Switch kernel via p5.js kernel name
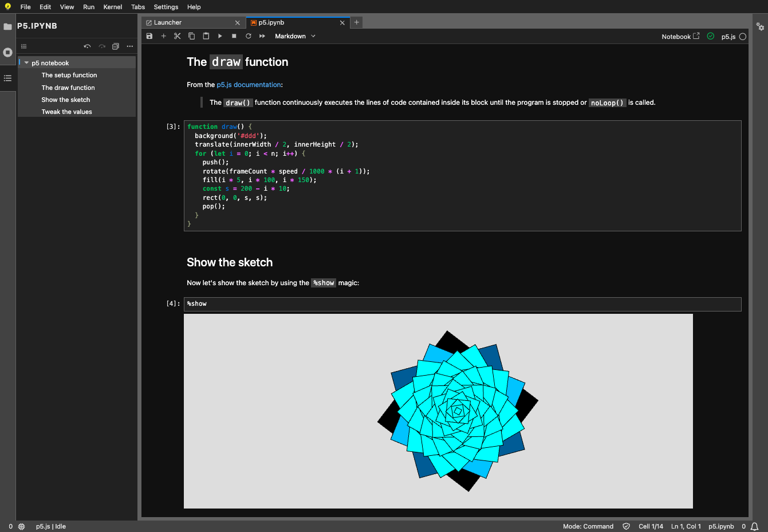 coord(728,37)
